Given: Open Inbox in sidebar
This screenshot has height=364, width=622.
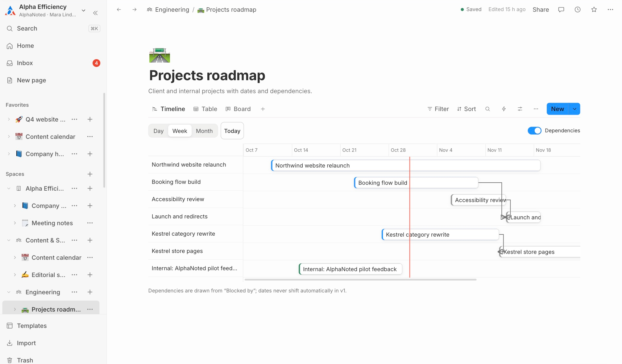Looking at the screenshot, I should pyautogui.click(x=53, y=63).
